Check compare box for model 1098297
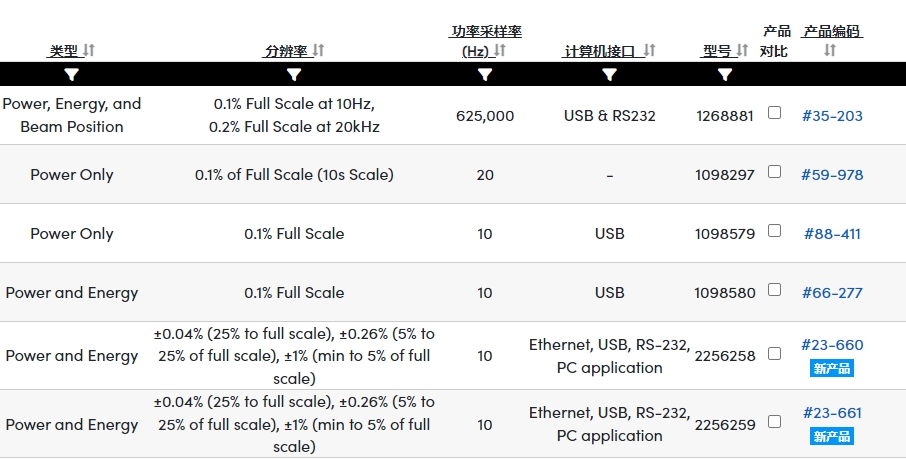This screenshot has width=906, height=460. (774, 172)
